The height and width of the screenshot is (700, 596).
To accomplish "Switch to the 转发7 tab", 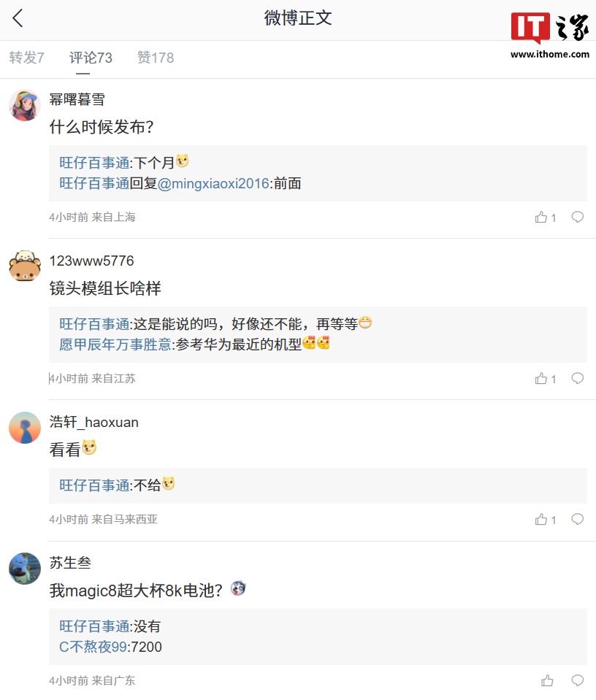I will pos(27,58).
